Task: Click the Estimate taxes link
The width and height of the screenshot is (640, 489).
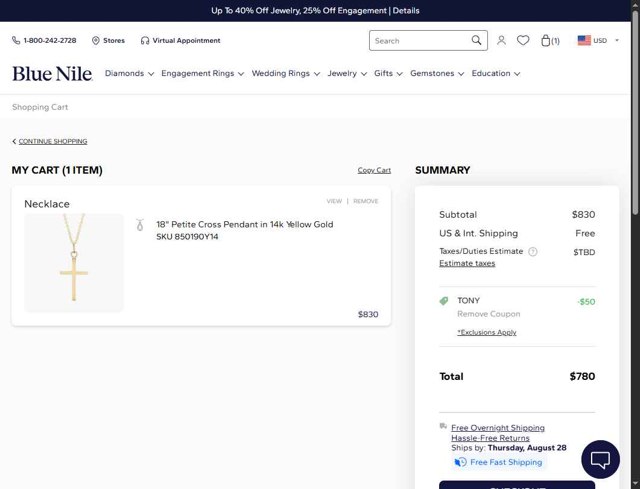Action: click(x=467, y=263)
